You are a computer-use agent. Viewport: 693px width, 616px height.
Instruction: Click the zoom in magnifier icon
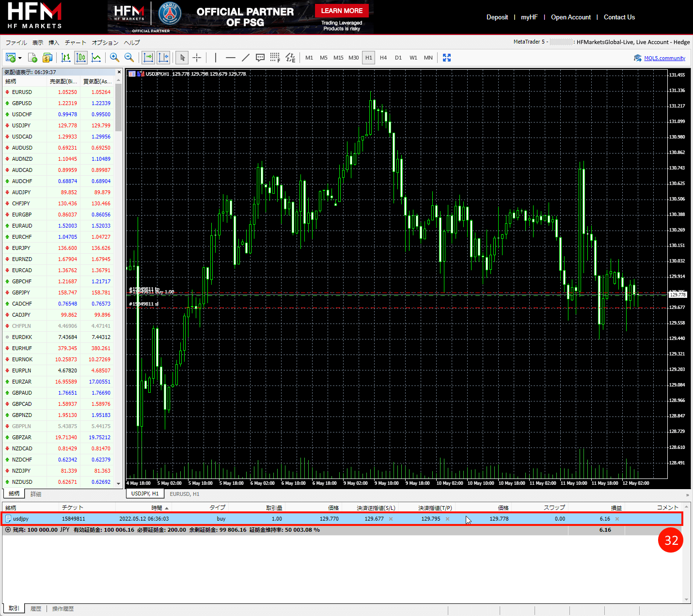[114, 58]
